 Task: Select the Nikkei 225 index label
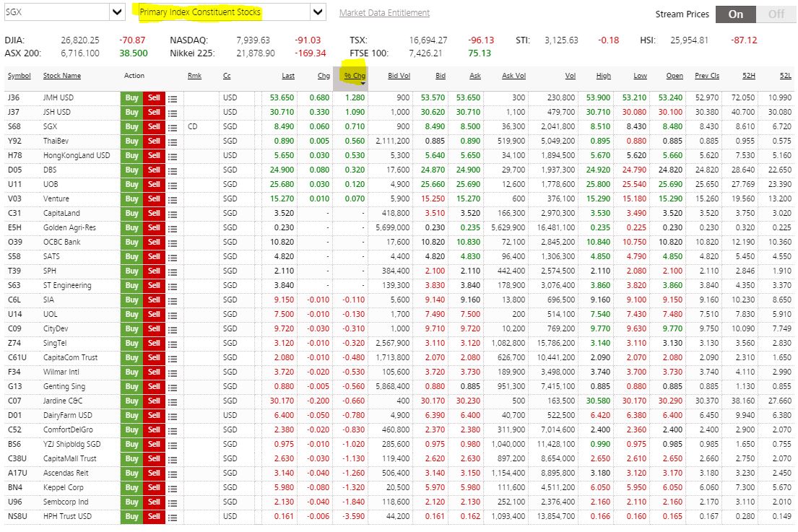(192, 53)
